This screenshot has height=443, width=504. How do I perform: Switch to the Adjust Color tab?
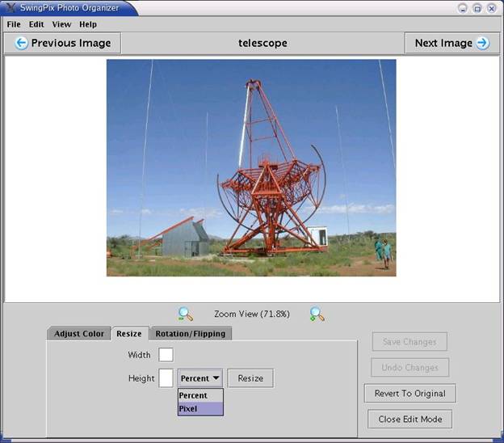click(x=78, y=333)
